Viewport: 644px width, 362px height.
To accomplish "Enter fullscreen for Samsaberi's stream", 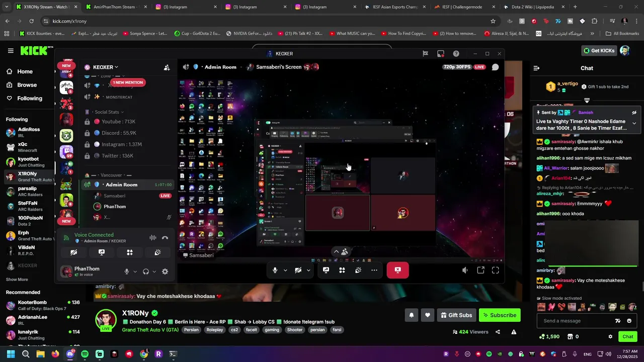I will [x=496, y=270].
